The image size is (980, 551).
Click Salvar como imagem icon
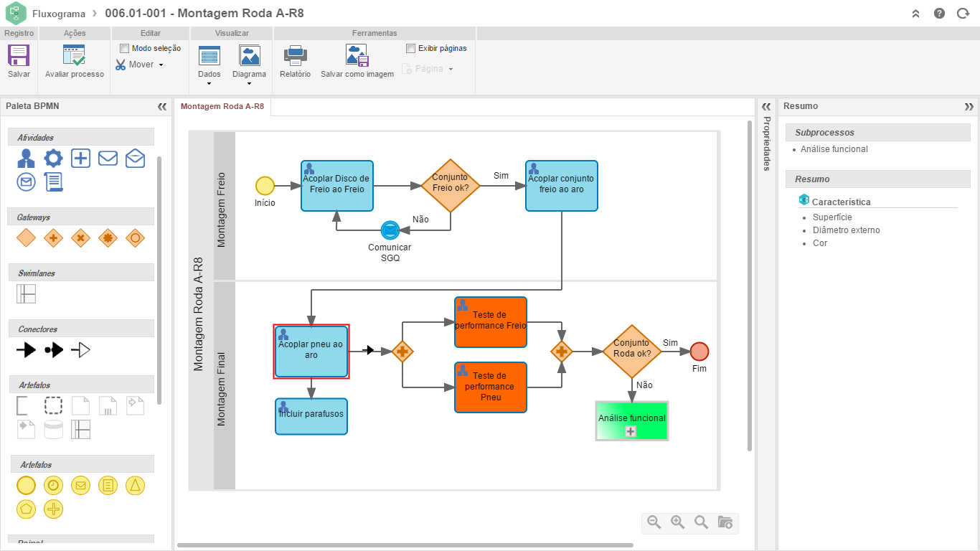click(357, 56)
